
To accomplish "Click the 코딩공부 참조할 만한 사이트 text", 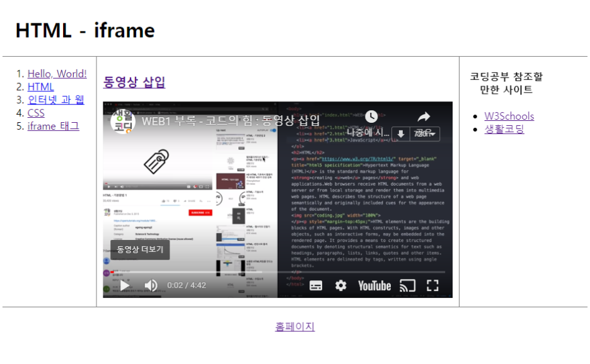I will (x=506, y=83).
